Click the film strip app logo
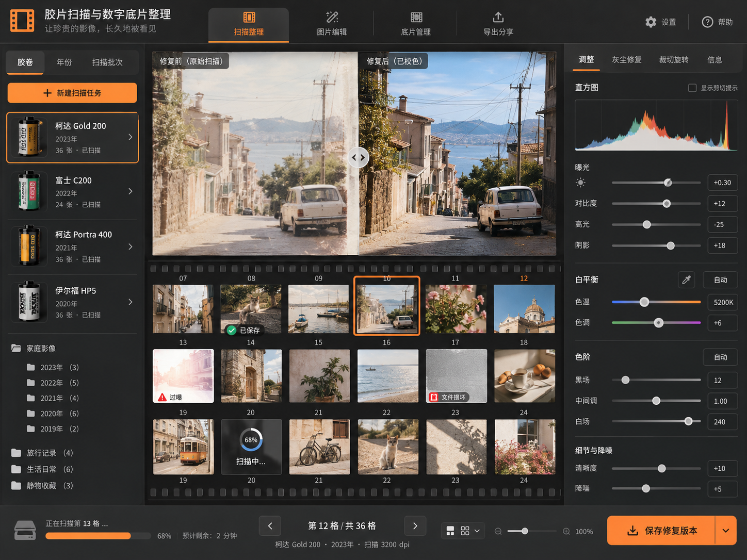Screen dimensions: 747x560 click(x=22, y=21)
